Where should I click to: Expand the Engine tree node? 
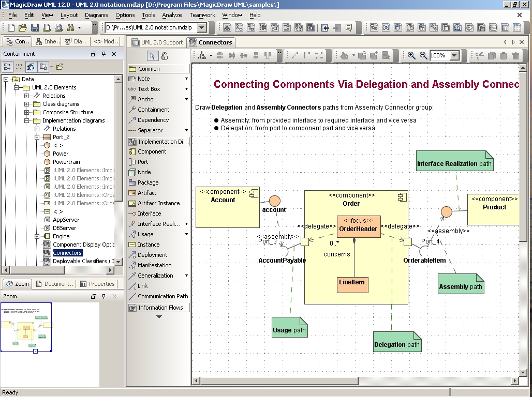[x=37, y=236]
